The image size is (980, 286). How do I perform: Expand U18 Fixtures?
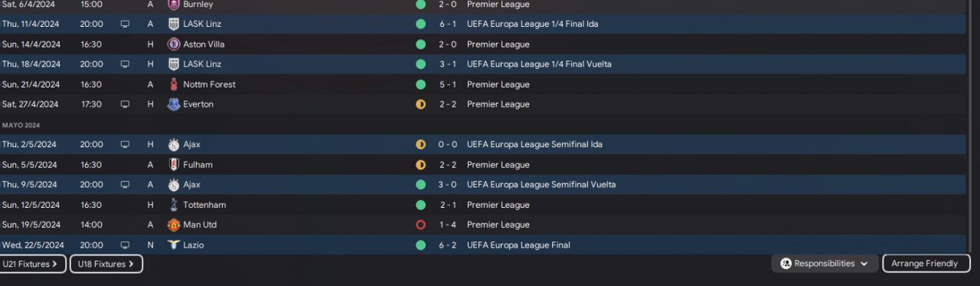106,264
